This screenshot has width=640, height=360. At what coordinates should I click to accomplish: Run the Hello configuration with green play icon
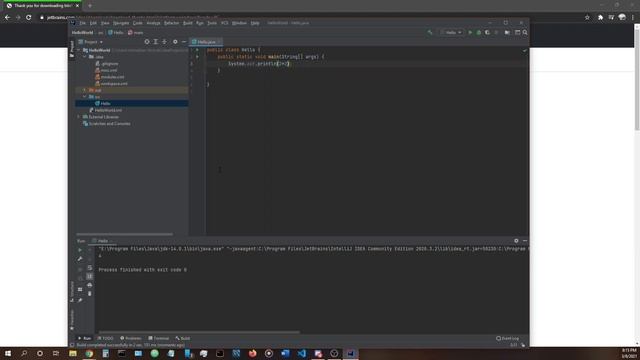click(470, 32)
